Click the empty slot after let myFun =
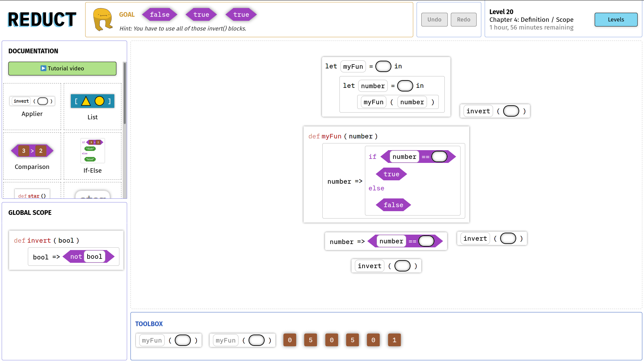Image resolution: width=644 pixels, height=362 pixels. pos(383,66)
